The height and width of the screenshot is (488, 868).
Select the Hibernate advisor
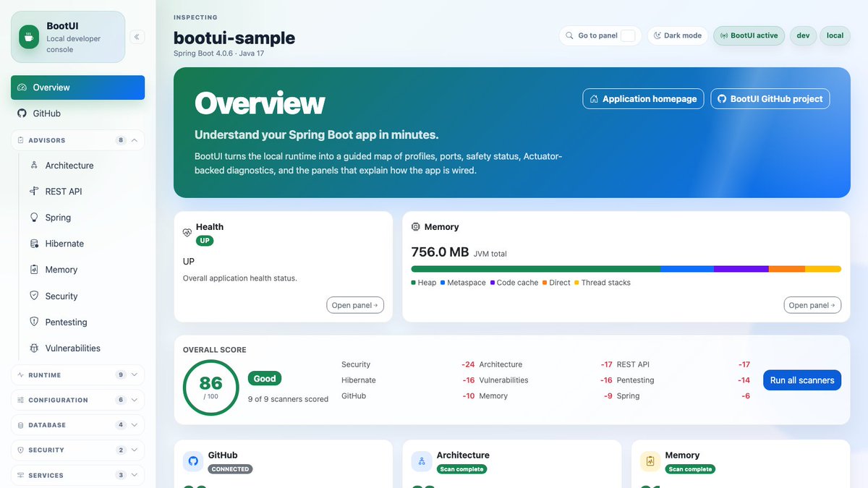(x=83, y=244)
